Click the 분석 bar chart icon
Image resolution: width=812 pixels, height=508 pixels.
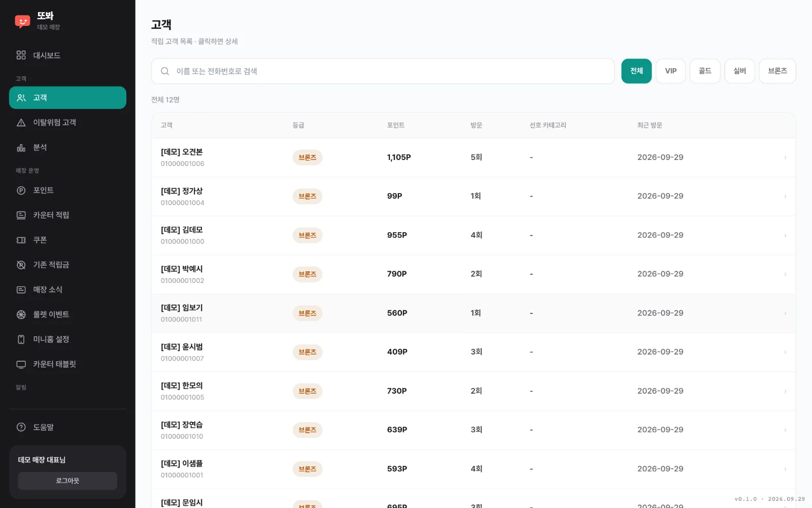tap(21, 147)
